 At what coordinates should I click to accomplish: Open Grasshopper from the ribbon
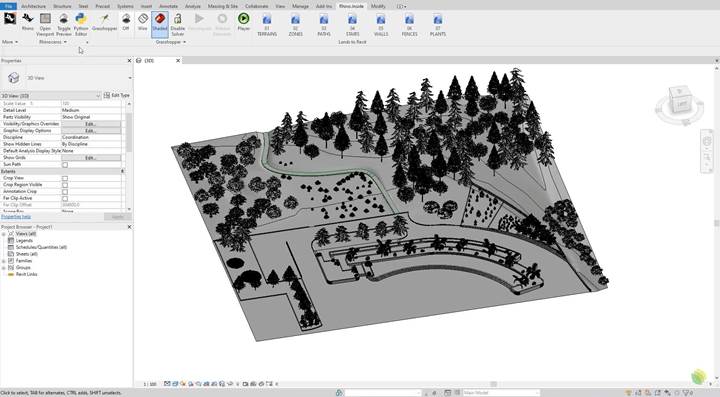click(105, 22)
